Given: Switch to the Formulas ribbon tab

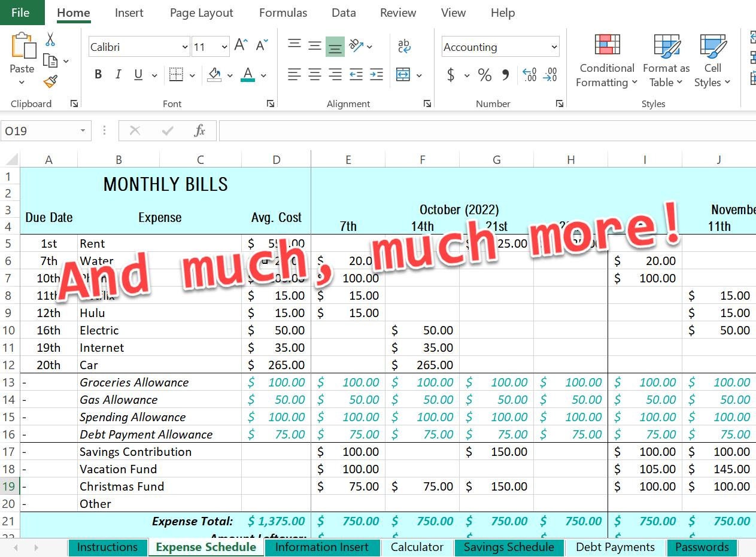Looking at the screenshot, I should [283, 13].
